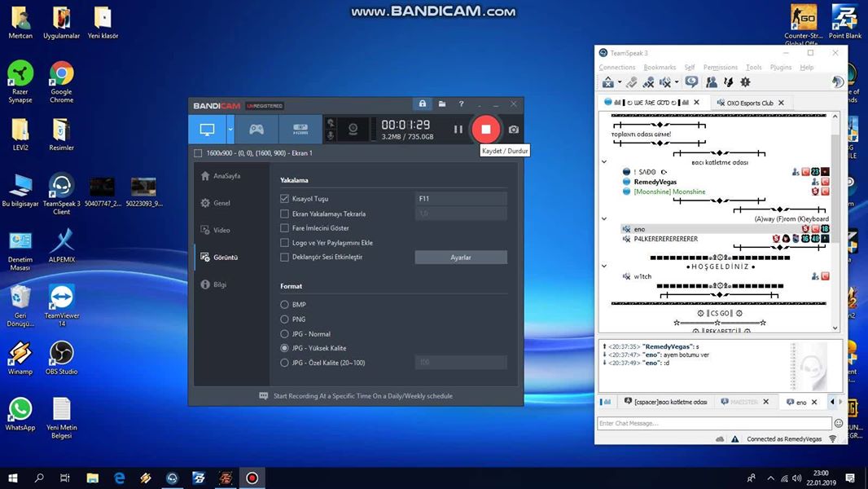
Task: Open TeamSpeak emoji smiley picker
Action: [x=838, y=423]
